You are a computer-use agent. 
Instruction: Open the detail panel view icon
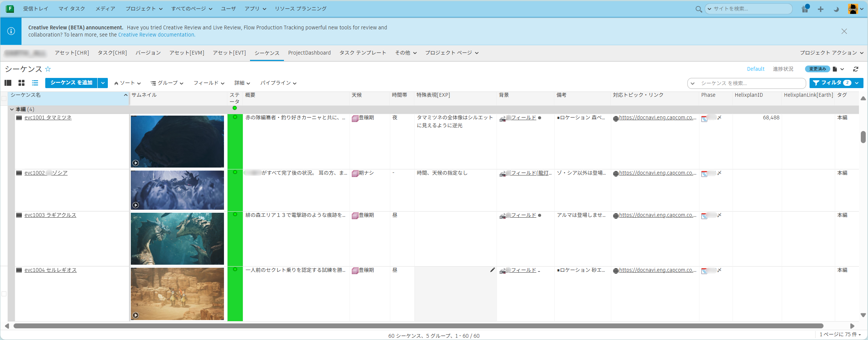coord(8,83)
